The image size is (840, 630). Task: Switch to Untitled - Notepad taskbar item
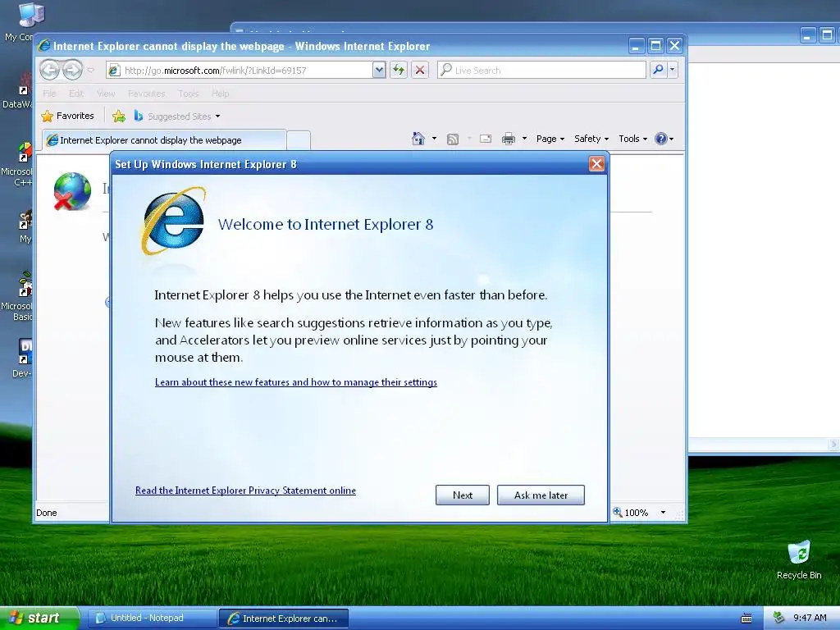coord(151,619)
